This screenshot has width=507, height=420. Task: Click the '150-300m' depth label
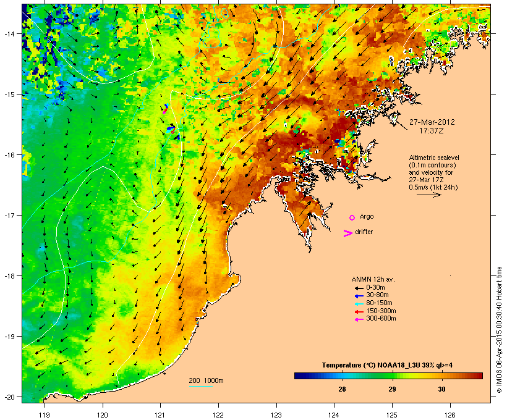click(381, 311)
